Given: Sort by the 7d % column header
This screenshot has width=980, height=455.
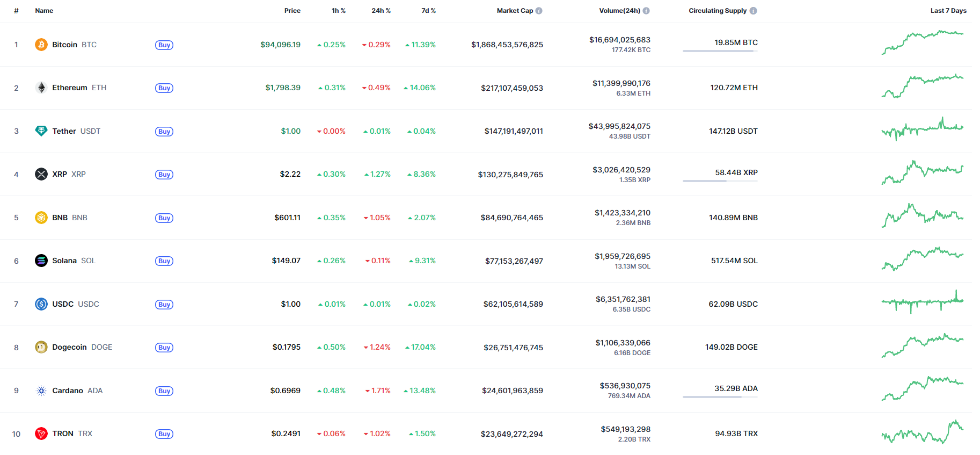Looking at the screenshot, I should point(429,11).
